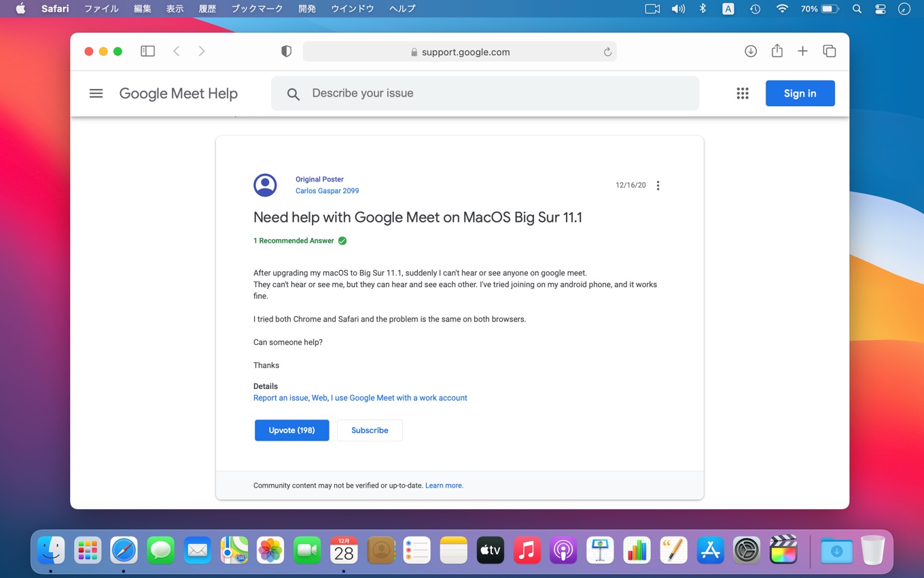Open the post's three-dot options menu
This screenshot has height=578, width=924.
tap(658, 186)
